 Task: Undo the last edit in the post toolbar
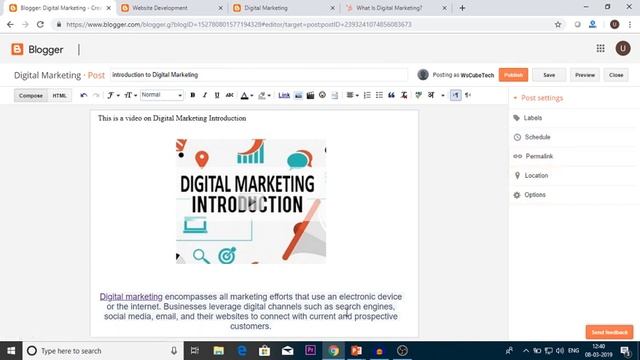[x=84, y=95]
